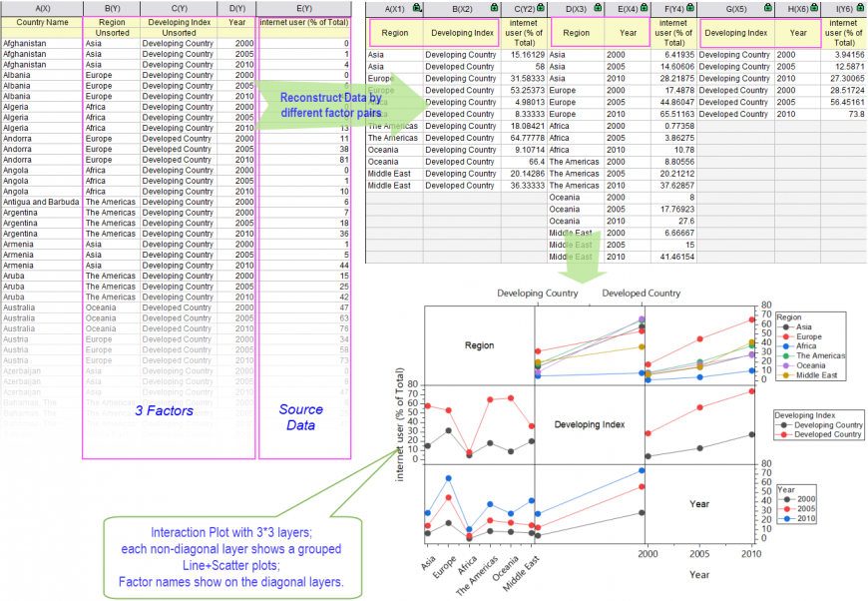Click the Unsorted cell under Developing Index
This screenshot has width=868, height=601.
tap(179, 33)
